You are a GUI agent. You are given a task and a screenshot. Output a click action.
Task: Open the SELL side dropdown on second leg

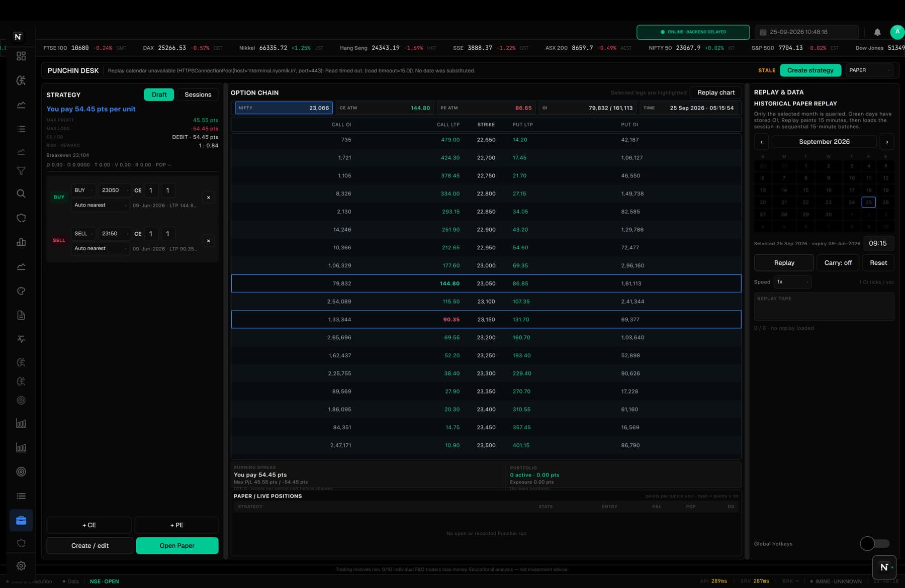[x=83, y=234]
